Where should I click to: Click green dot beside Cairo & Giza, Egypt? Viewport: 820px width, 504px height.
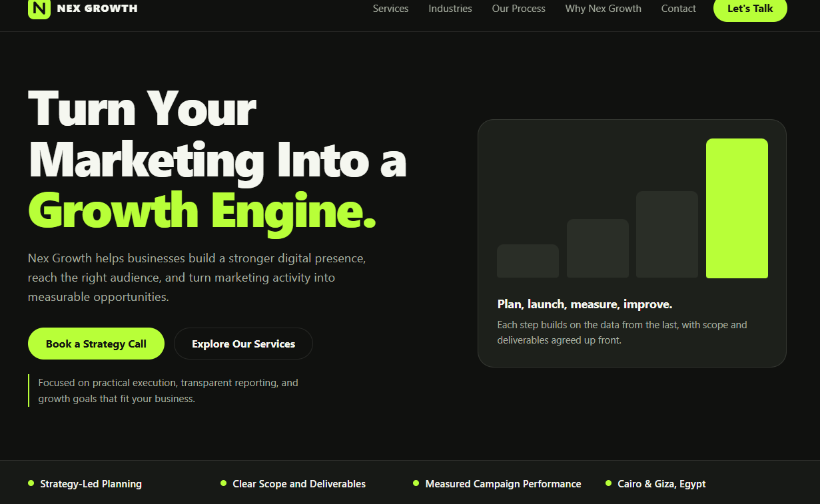(608, 483)
